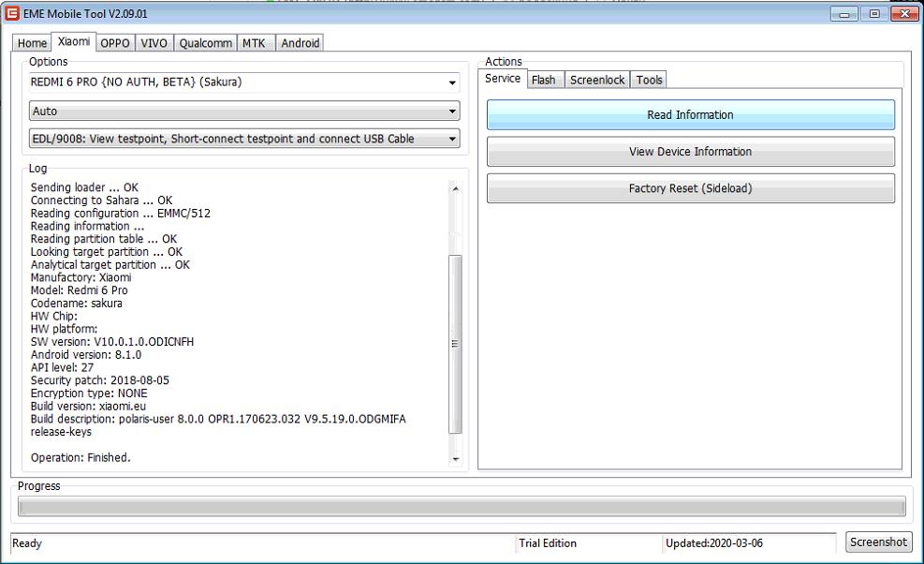Click the 'Android version: 8.1.0' line
The image size is (924, 564).
coord(86,354)
